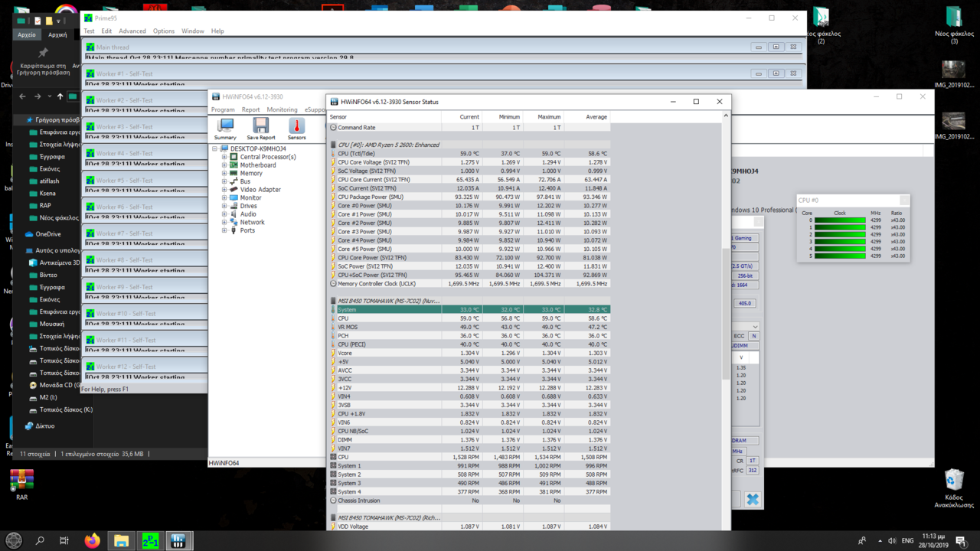The image size is (980, 551).
Task: Select the Ports plug icon in the HWiNFO tree
Action: (x=234, y=230)
